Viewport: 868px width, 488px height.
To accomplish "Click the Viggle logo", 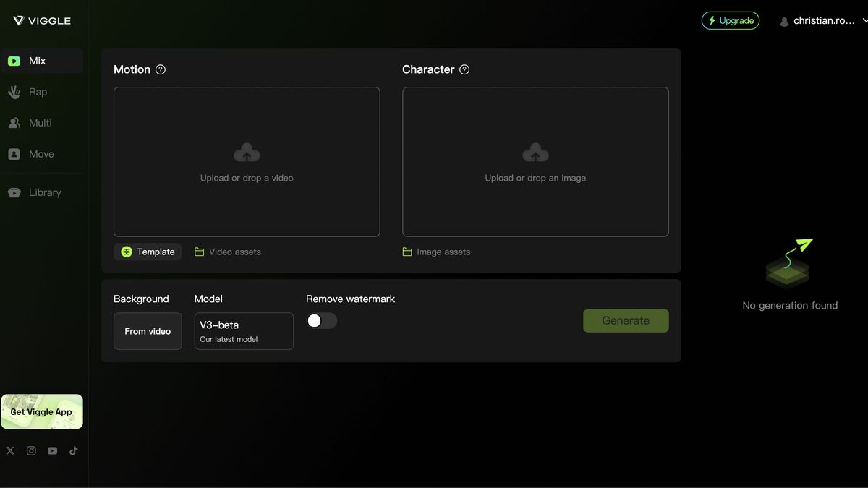I will click(x=41, y=20).
